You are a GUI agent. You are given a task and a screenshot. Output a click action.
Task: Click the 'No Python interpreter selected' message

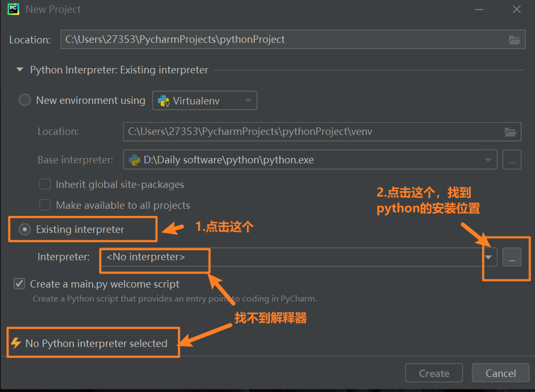coord(96,343)
